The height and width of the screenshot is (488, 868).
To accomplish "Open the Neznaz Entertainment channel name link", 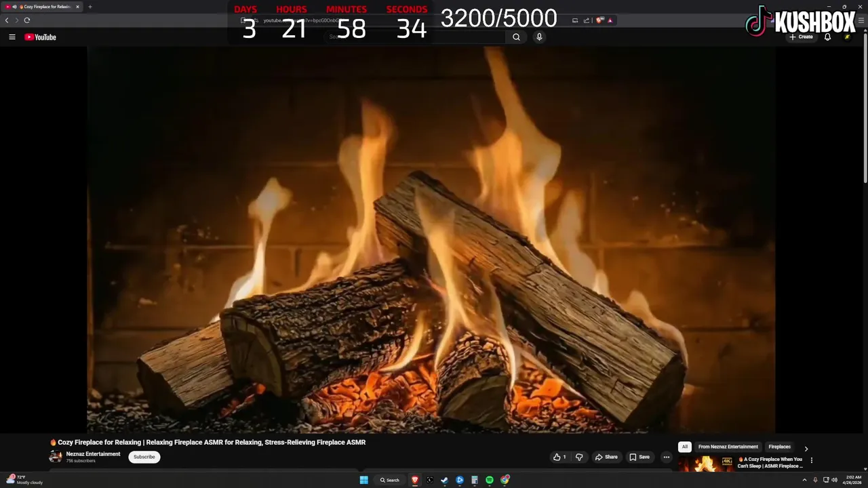I will (x=93, y=454).
